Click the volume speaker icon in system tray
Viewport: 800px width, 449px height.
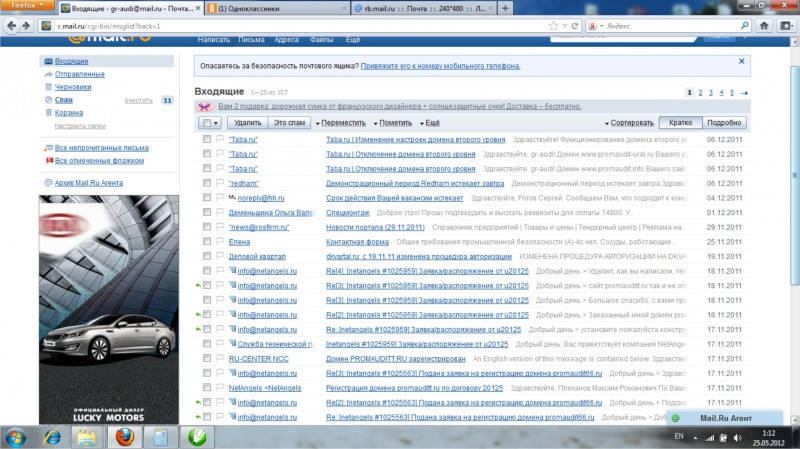(737, 438)
